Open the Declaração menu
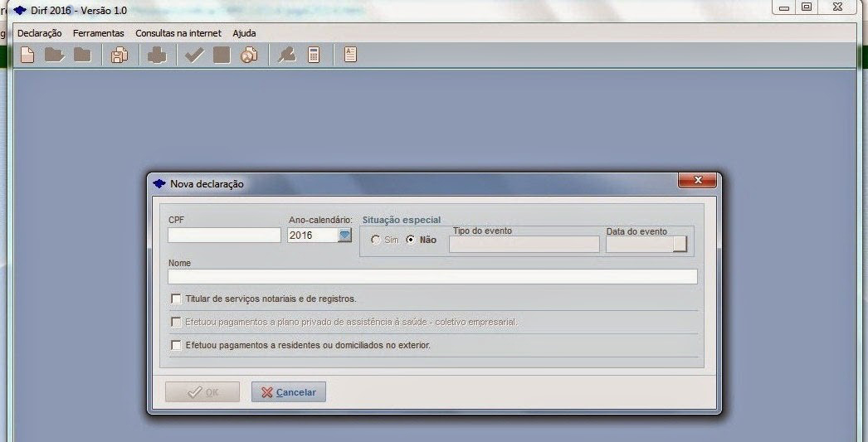This screenshot has height=442, width=868. tap(39, 33)
